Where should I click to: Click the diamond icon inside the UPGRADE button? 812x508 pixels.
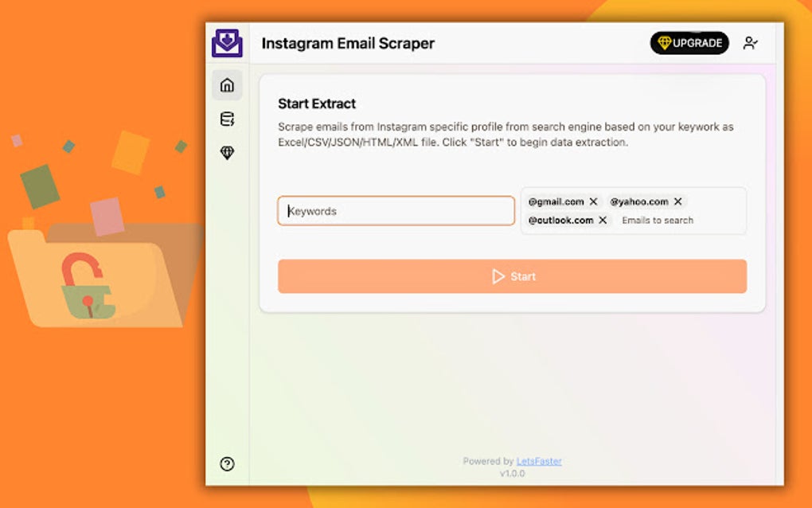pyautogui.click(x=664, y=43)
